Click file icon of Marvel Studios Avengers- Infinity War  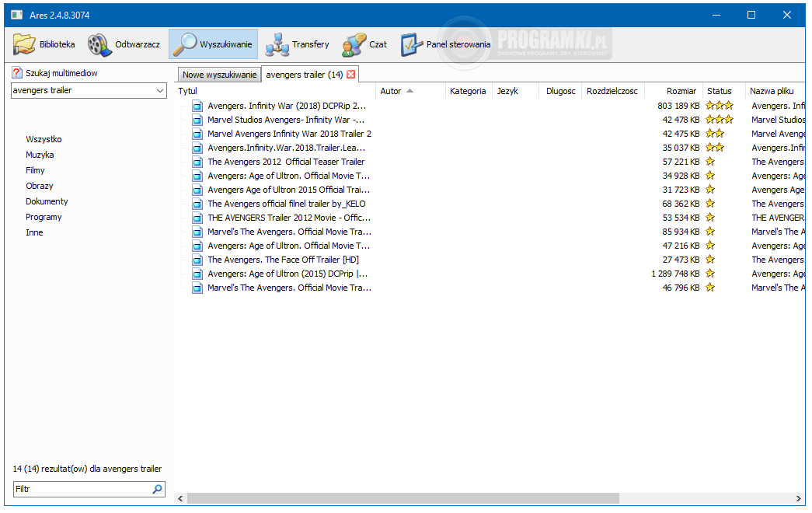[x=197, y=120]
